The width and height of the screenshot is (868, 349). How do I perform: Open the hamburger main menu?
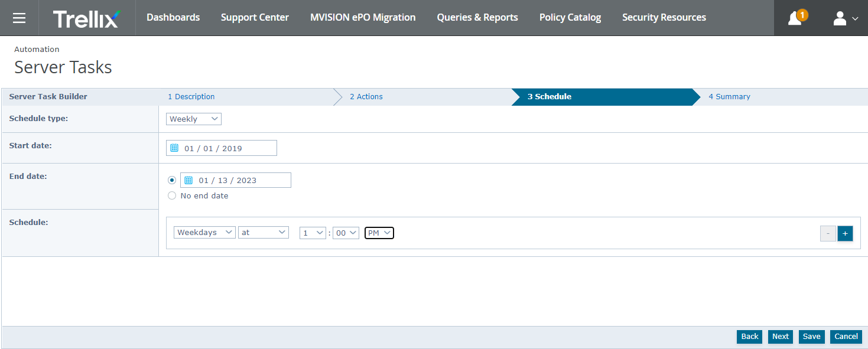tap(19, 18)
